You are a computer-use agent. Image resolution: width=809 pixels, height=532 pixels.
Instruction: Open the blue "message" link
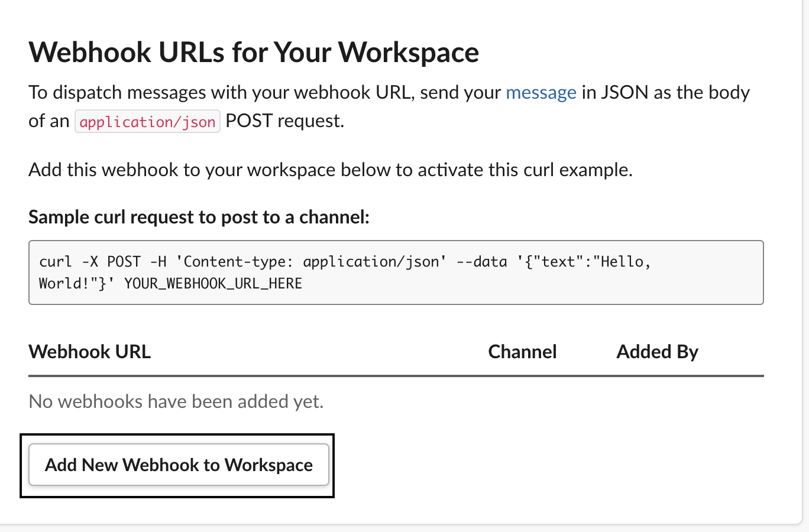541,92
